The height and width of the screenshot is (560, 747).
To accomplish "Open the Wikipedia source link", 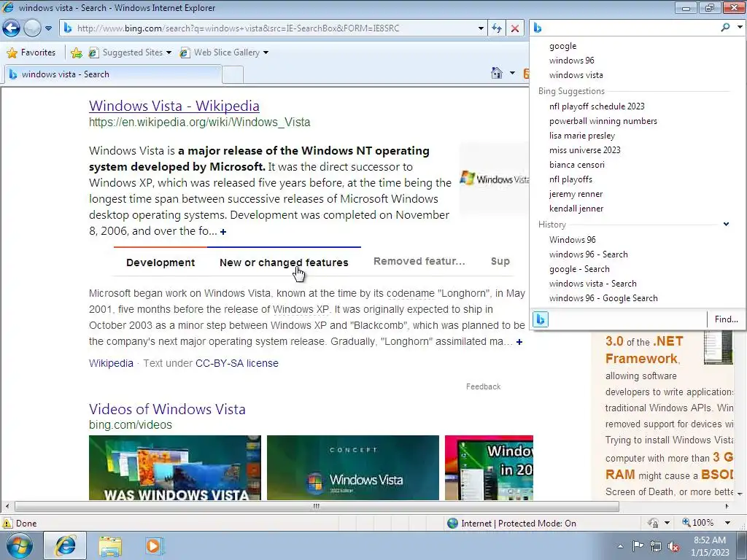I will click(x=111, y=363).
